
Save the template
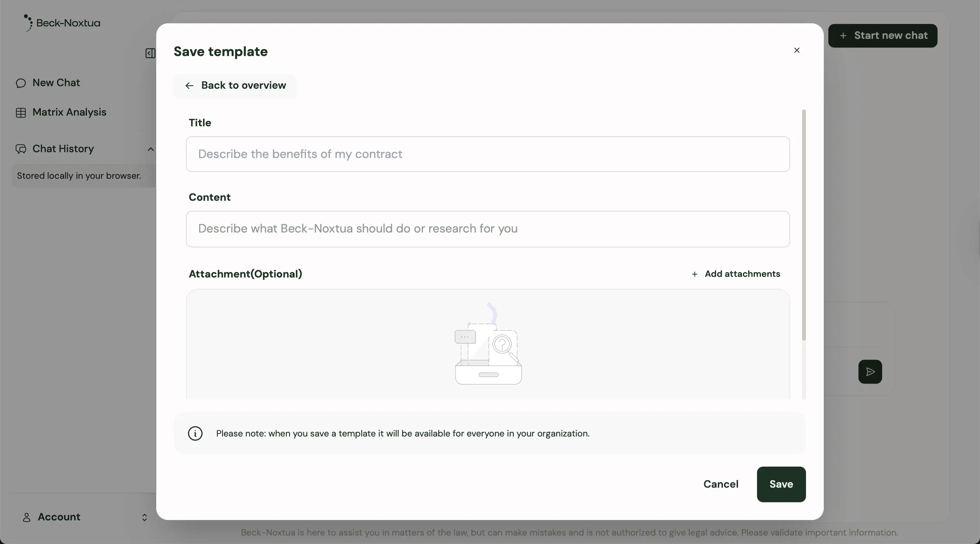(x=781, y=484)
